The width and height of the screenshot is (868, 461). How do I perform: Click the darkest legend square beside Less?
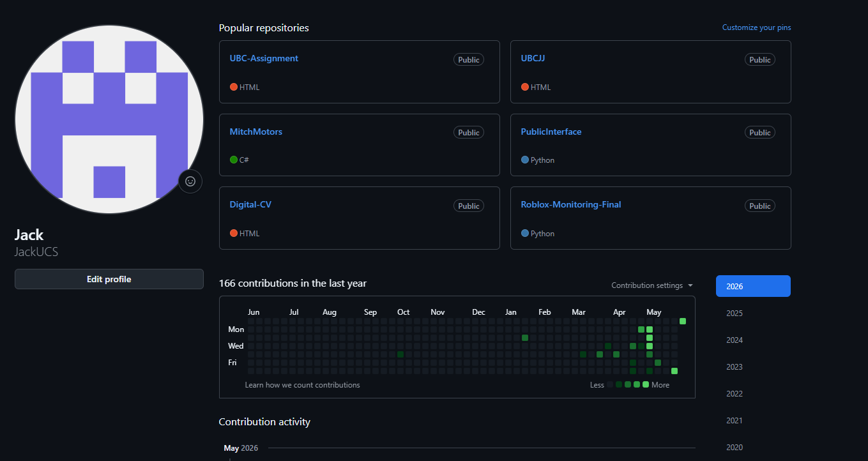pyautogui.click(x=610, y=384)
